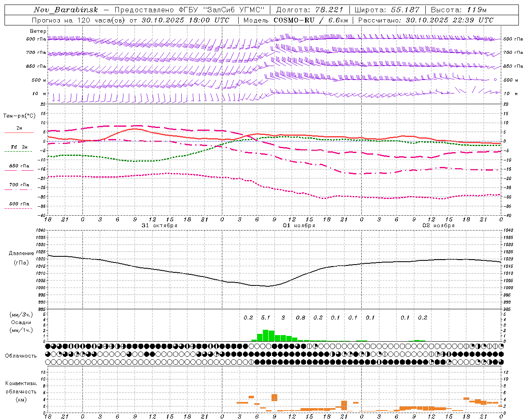Click the '500 гПа' temperature legend entry
This screenshot has height=420, width=525.
tap(19, 204)
